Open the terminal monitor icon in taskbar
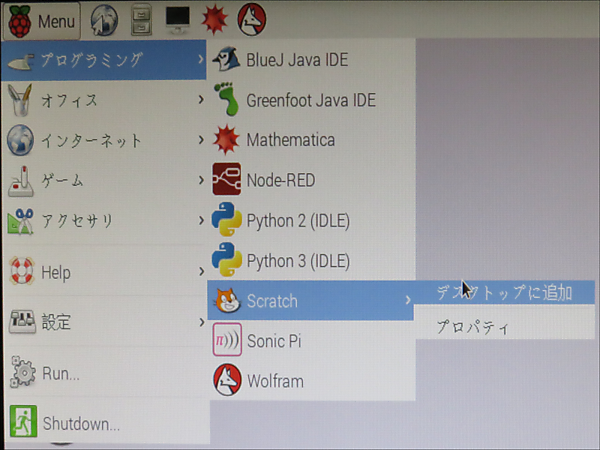The height and width of the screenshot is (450, 600). pyautogui.click(x=178, y=20)
